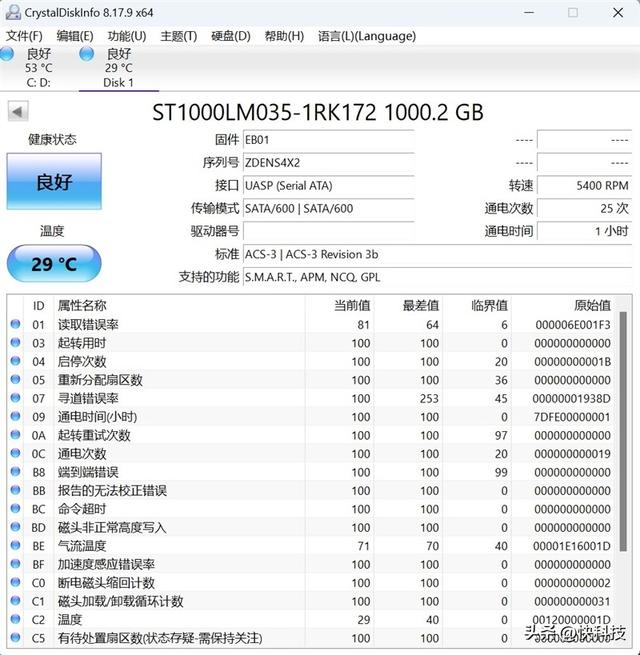Click the previous disk arrow button
Image resolution: width=640 pixels, height=655 pixels.
(18, 112)
